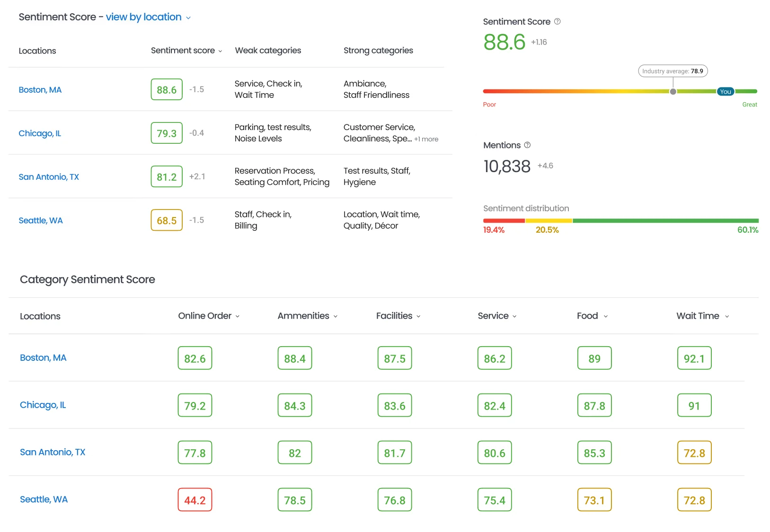Screen dimensions: 770x532
Task: Click the yellow 20.5% distribution segment
Action: (x=548, y=220)
